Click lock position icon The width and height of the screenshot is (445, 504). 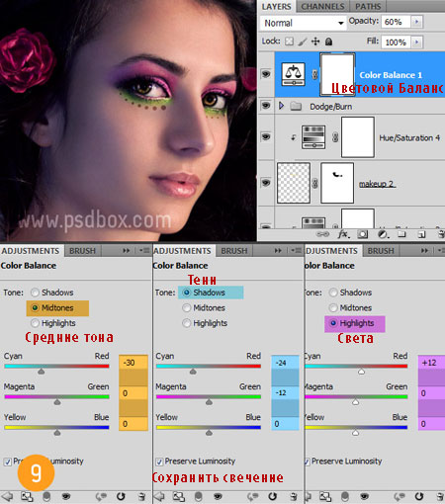pyautogui.click(x=315, y=42)
